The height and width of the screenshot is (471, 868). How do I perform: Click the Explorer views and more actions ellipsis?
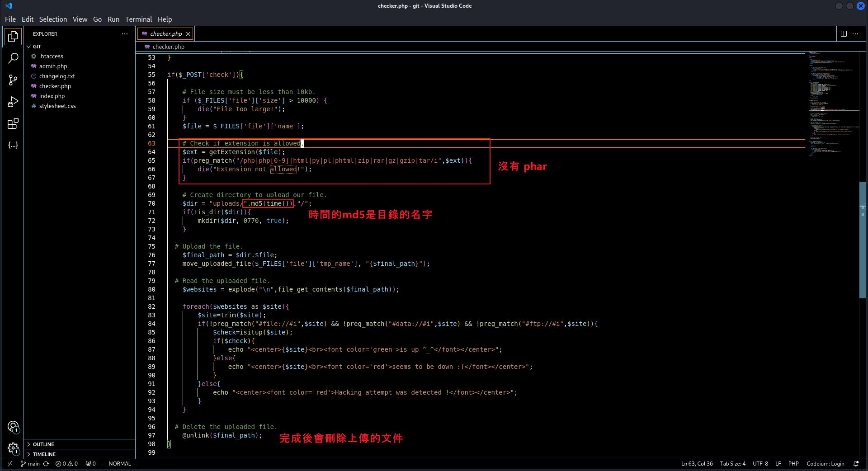(x=125, y=34)
